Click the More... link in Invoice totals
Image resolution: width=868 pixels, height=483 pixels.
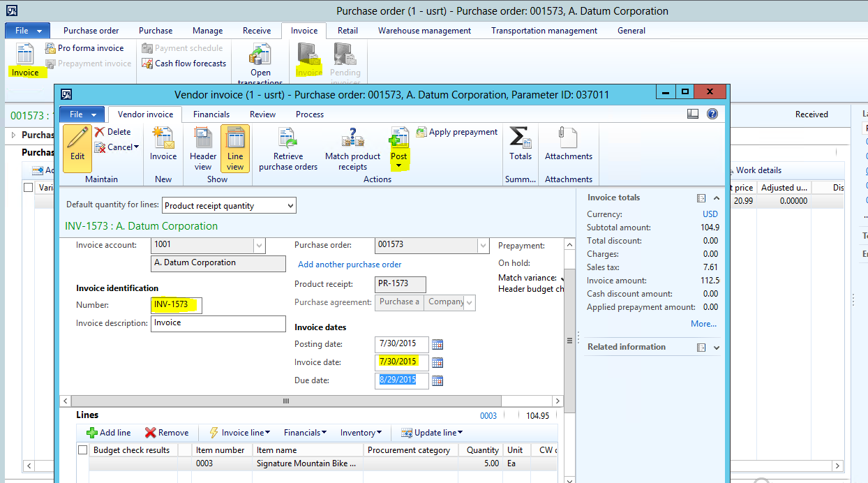703,324
